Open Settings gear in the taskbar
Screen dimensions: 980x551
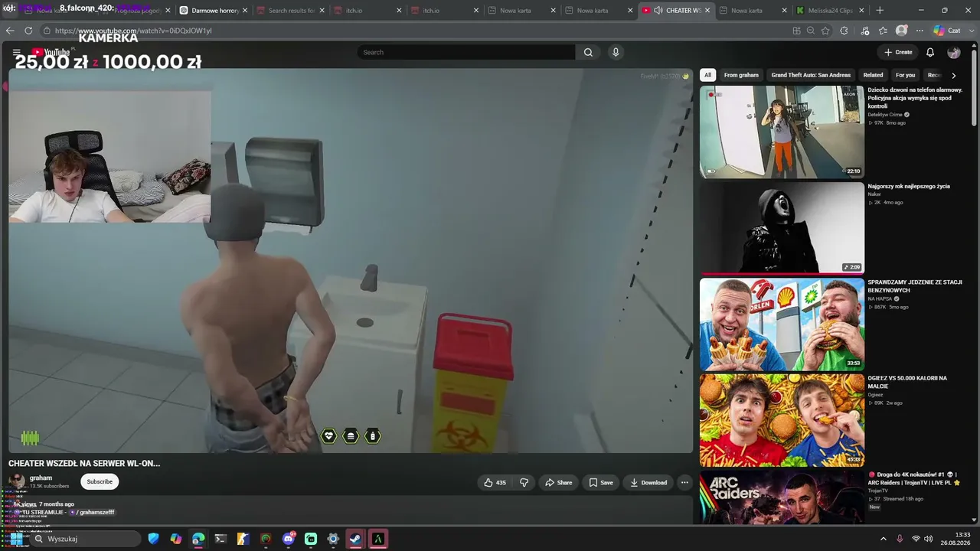[333, 539]
